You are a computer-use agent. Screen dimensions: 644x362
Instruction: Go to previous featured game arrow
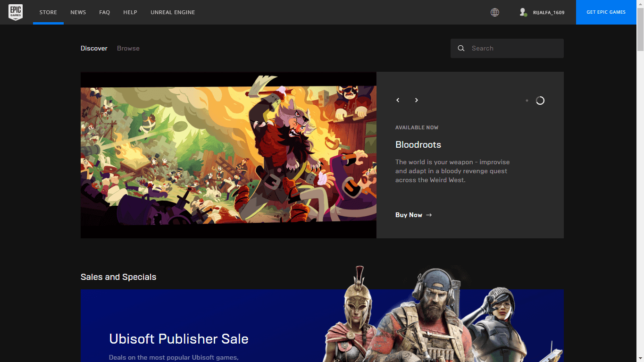coord(398,100)
